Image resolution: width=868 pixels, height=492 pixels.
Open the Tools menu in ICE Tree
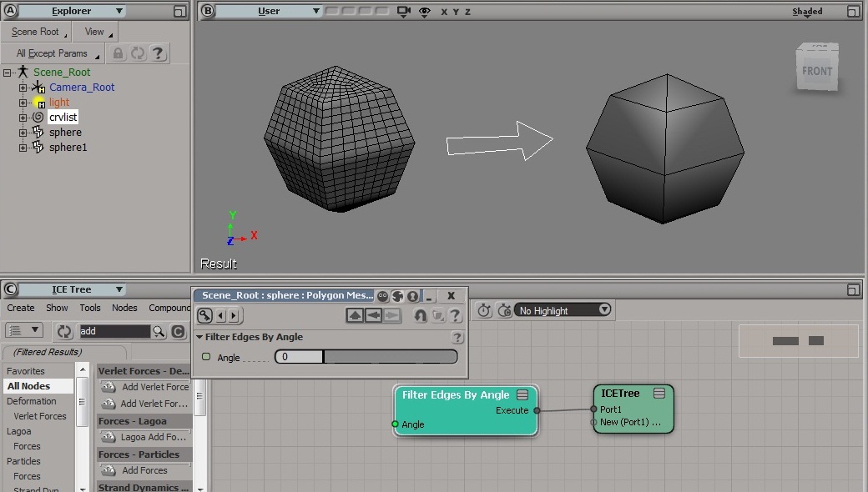click(x=90, y=308)
